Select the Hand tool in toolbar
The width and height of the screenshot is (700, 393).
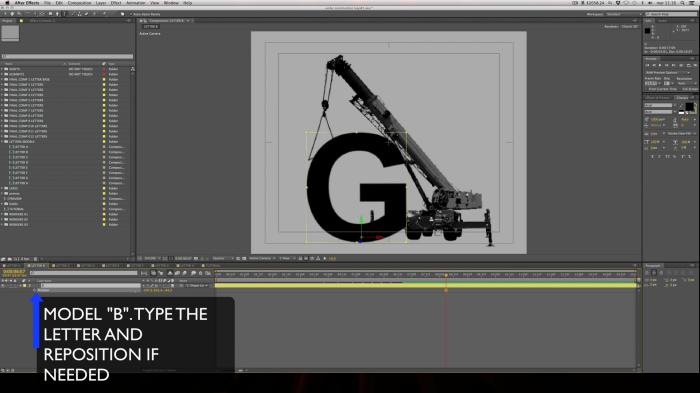12,14
